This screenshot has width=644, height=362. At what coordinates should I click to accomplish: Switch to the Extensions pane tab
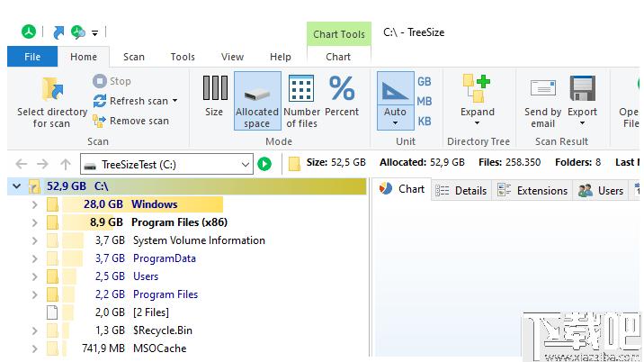(532, 191)
